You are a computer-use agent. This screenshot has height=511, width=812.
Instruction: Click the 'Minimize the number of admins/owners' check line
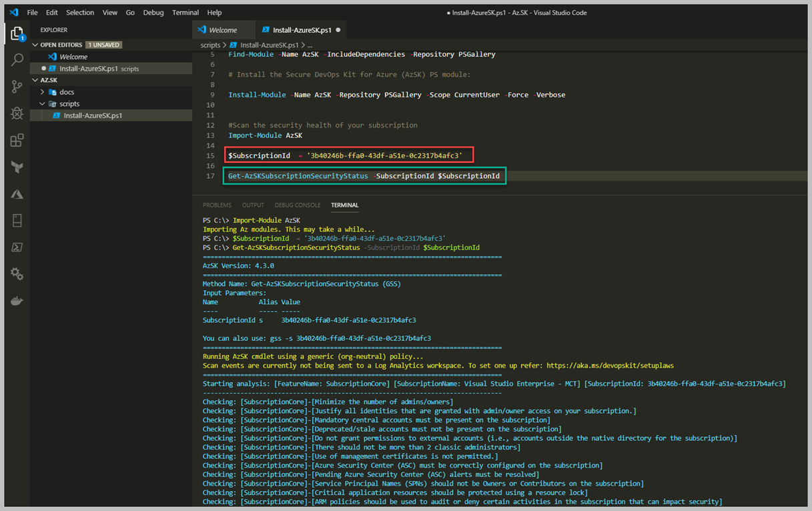tap(328, 402)
